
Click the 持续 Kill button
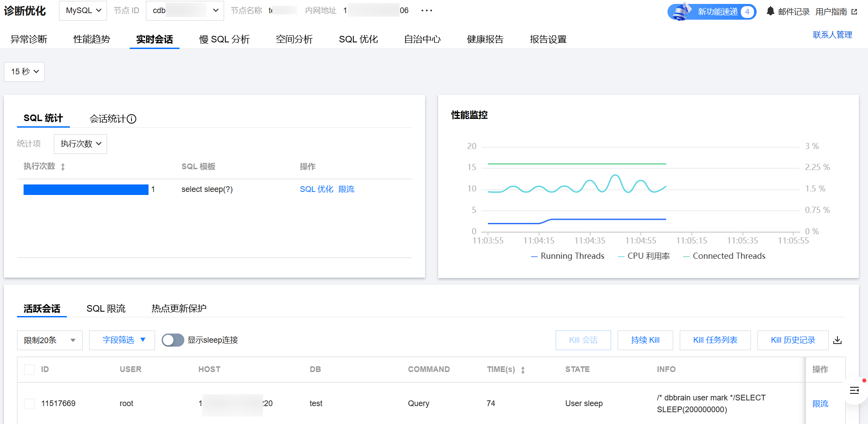tap(645, 340)
